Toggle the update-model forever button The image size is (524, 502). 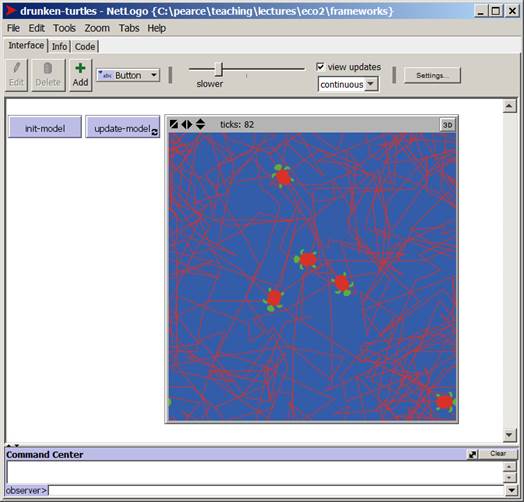[123, 127]
